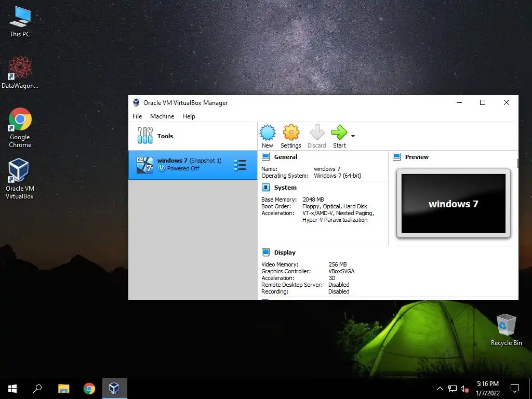
Task: Open the taskbar clock and date
Action: click(487, 389)
